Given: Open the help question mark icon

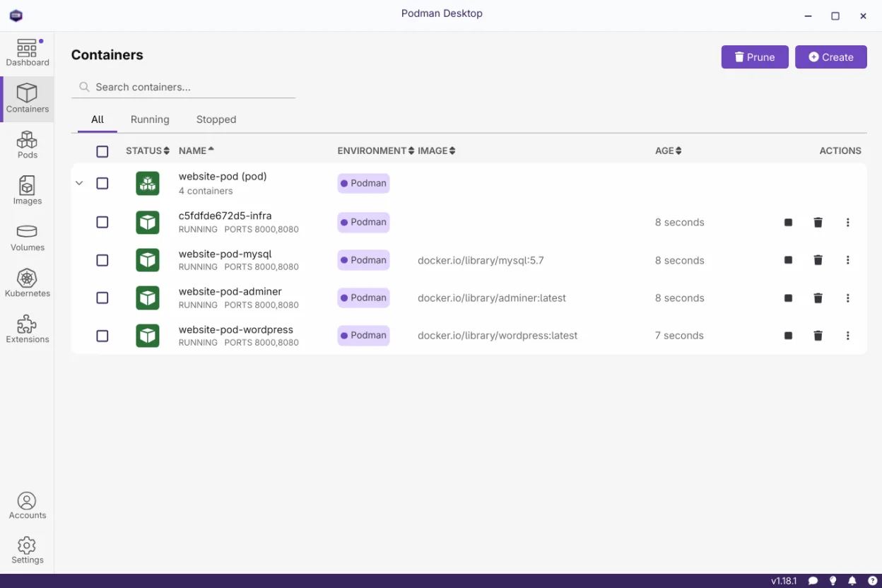Looking at the screenshot, I should pos(873,581).
